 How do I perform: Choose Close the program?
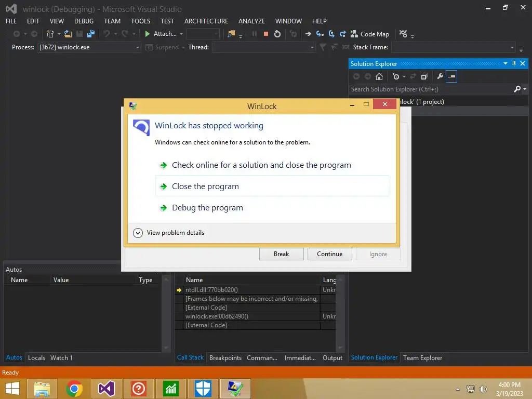pyautogui.click(x=273, y=186)
